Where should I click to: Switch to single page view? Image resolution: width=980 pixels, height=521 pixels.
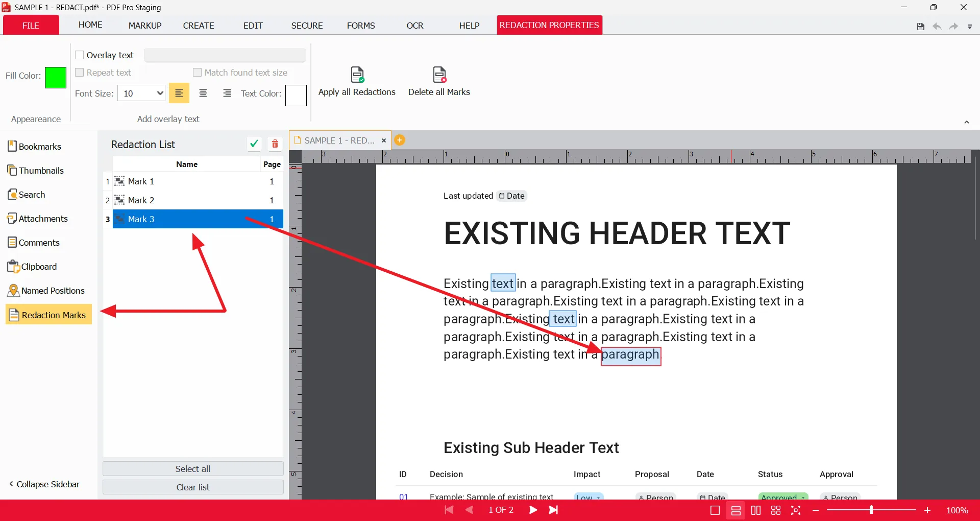coord(715,510)
